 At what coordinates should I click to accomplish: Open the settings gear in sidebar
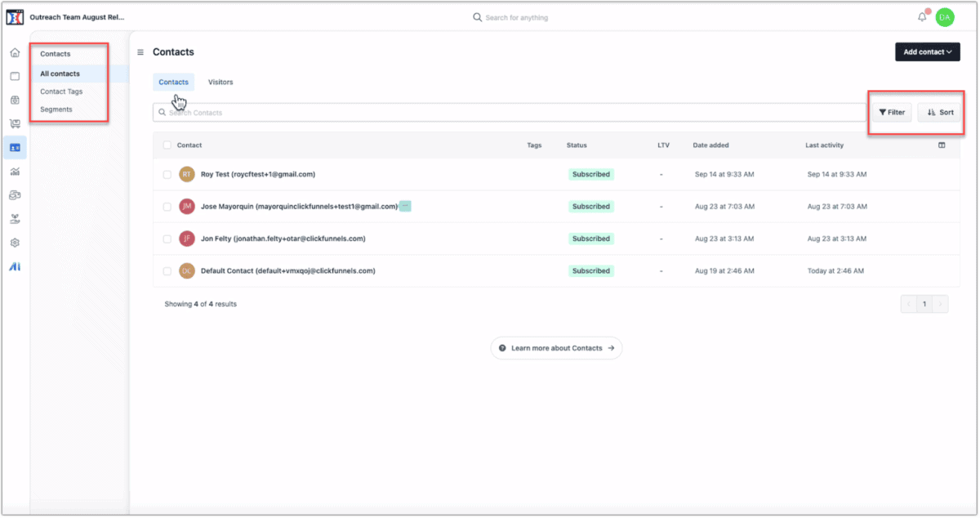click(x=15, y=243)
